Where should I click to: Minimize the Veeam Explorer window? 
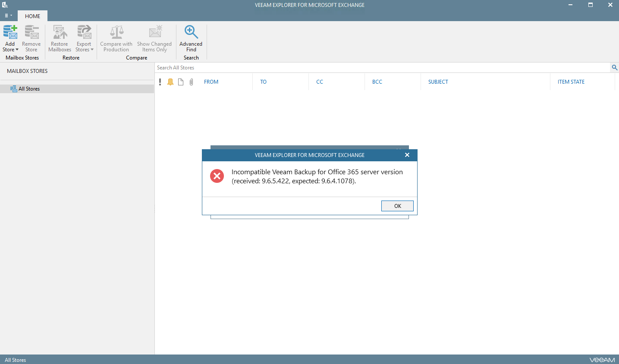point(570,5)
